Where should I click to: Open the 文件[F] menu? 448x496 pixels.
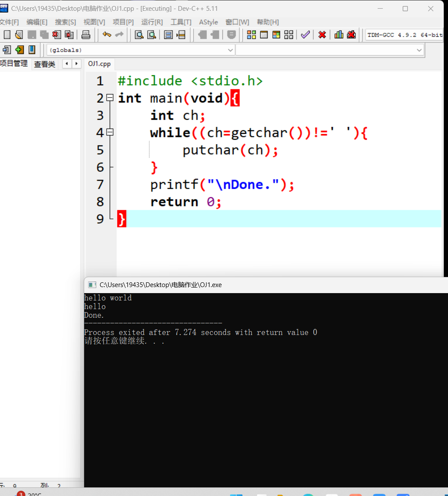[x=9, y=22]
